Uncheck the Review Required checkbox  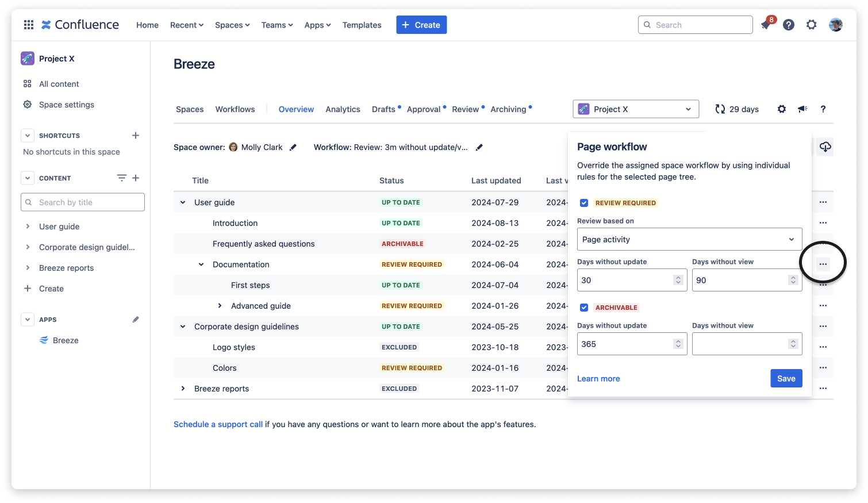(x=584, y=203)
